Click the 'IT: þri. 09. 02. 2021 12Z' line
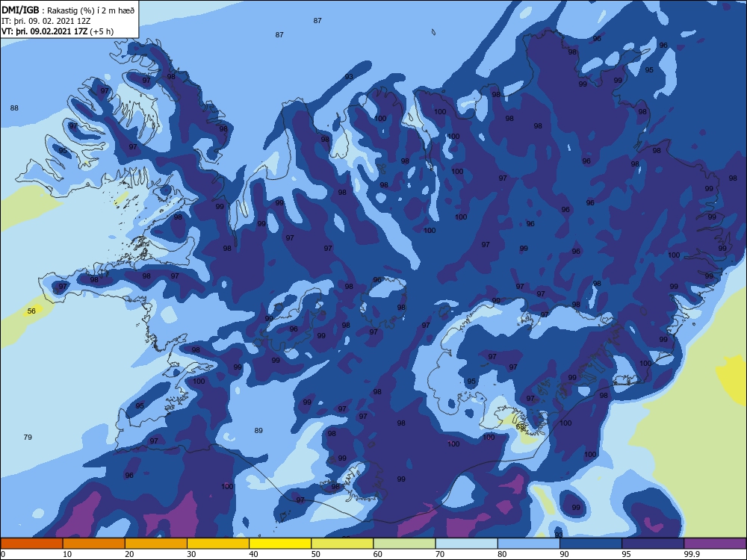Screen dimensions: 747x560 click(x=46, y=21)
